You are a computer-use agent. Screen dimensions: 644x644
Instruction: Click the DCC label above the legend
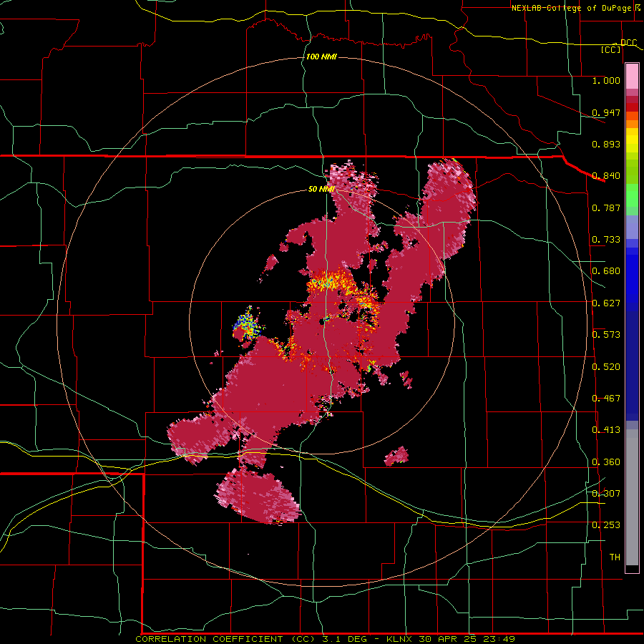click(x=628, y=43)
